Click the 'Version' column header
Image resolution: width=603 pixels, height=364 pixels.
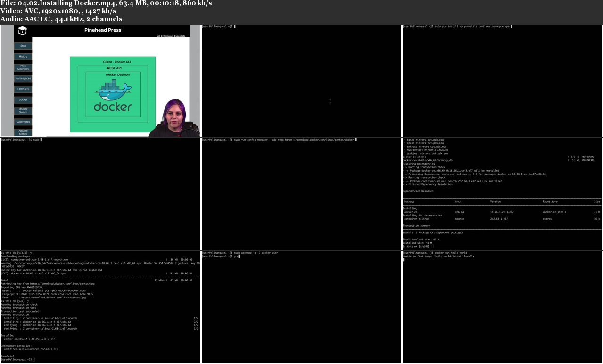pos(496,202)
